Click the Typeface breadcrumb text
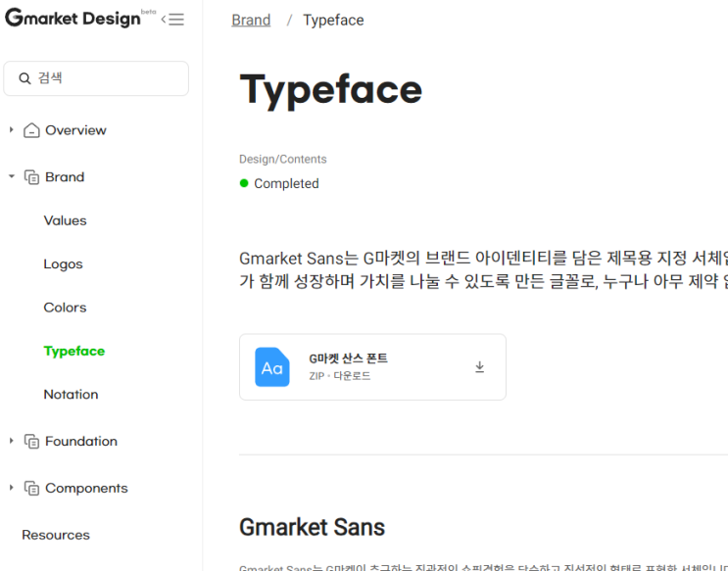 point(333,20)
